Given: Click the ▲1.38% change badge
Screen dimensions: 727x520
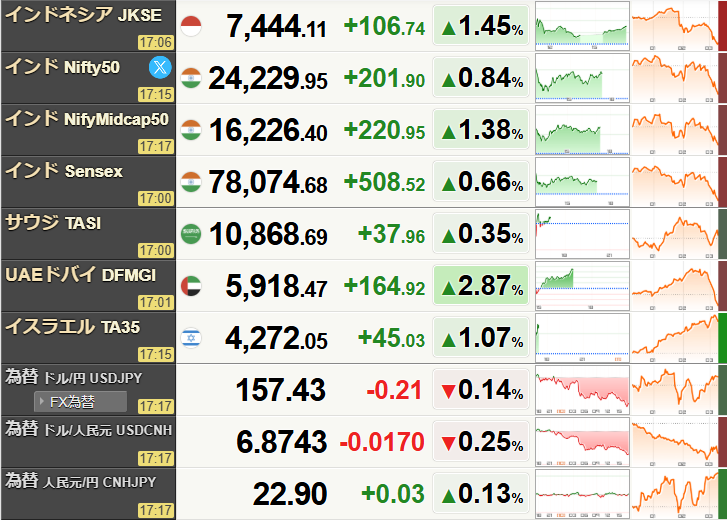Looking at the screenshot, I should (x=481, y=129).
